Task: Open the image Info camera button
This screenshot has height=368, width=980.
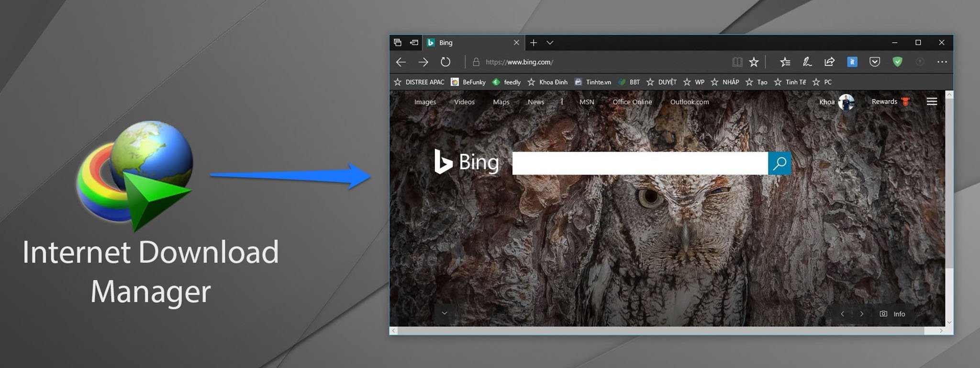Action: point(892,314)
